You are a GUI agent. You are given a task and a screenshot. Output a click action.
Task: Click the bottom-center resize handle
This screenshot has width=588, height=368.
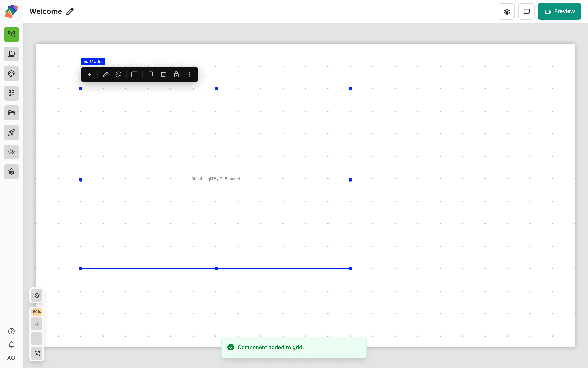click(217, 269)
